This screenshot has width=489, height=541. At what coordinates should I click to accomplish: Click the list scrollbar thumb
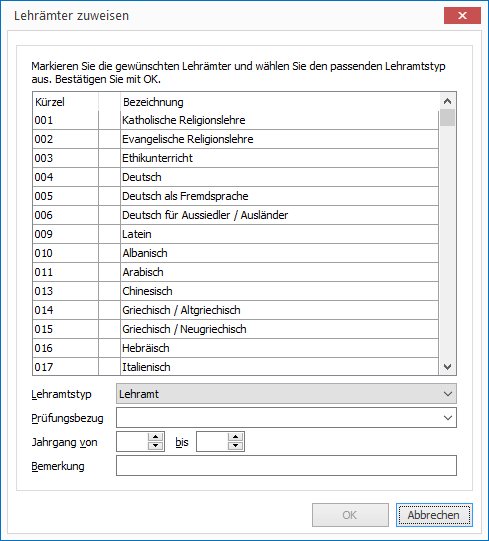tap(447, 118)
